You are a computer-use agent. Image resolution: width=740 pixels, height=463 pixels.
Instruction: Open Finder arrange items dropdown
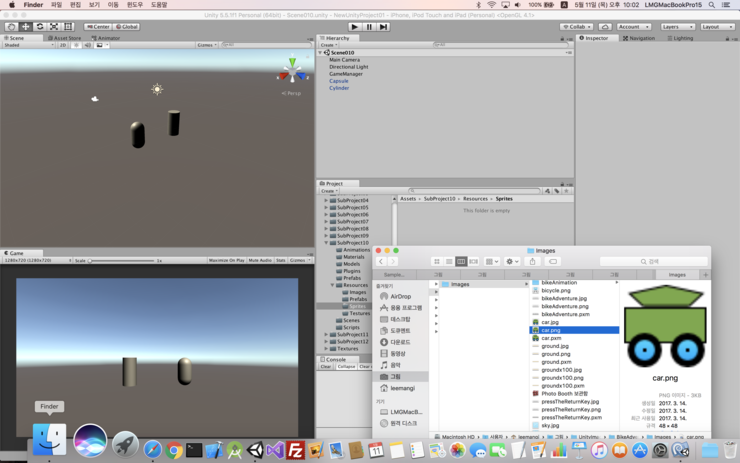[492, 261]
